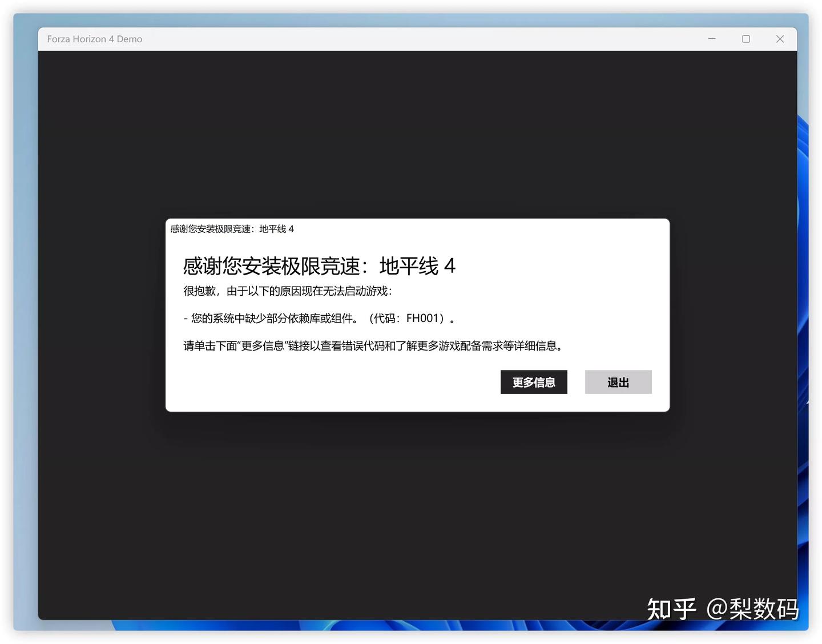This screenshot has height=644, width=822.
Task: Click the window title Forza Horizon 4 Demo
Action: (x=94, y=39)
